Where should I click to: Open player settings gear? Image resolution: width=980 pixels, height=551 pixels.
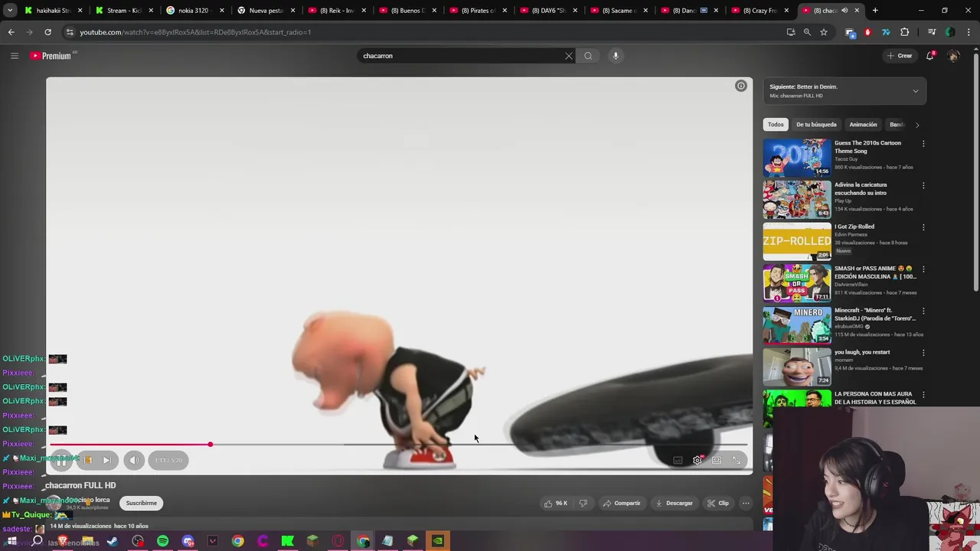[x=697, y=460]
